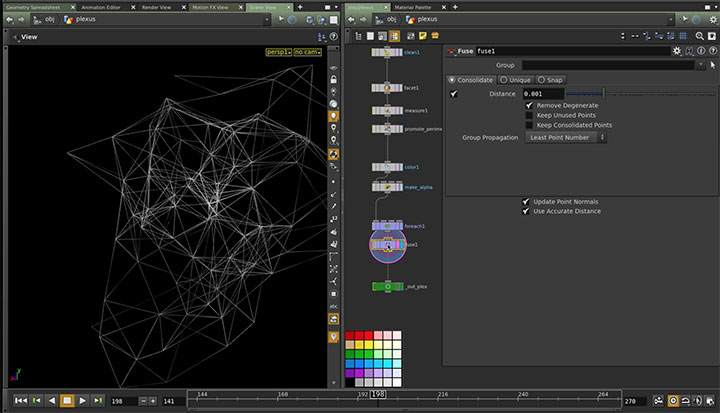Image resolution: width=720 pixels, height=413 pixels.
Task: Expand the network editor path dropdown arrow
Action: click(x=670, y=19)
